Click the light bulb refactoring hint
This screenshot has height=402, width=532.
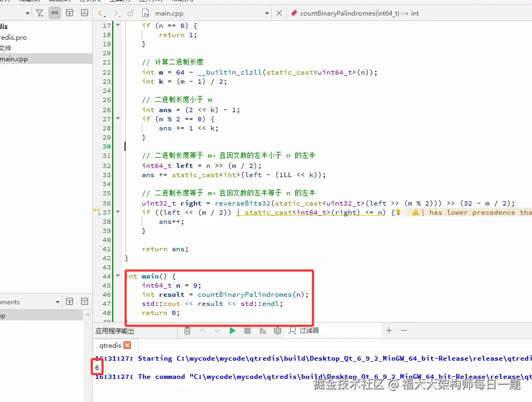pyautogui.click(x=398, y=213)
